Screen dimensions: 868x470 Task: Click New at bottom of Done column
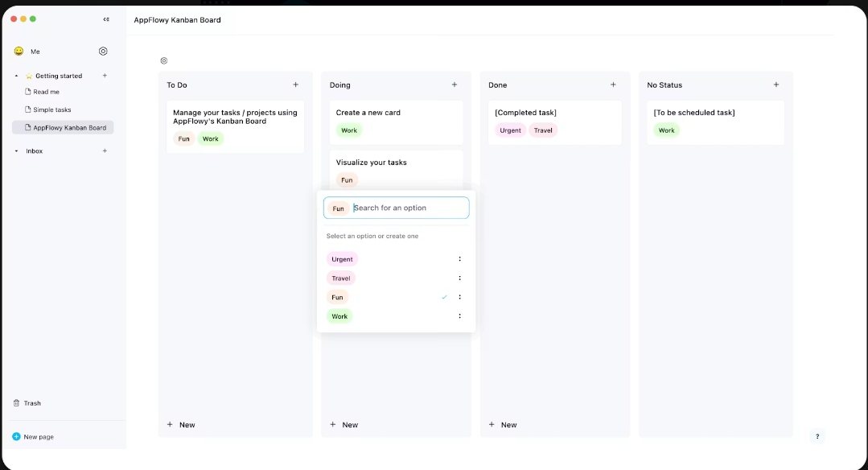(503, 425)
